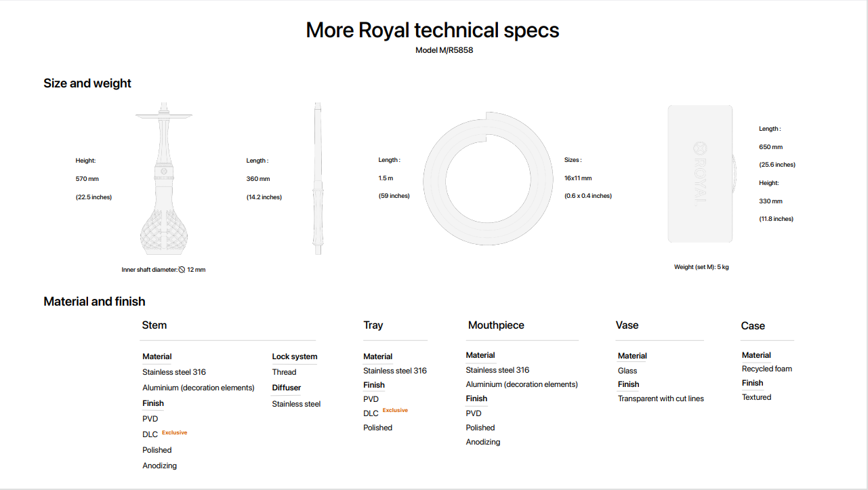Click the "Exclusive" badge in Tray column
Viewport: 868px width, 490px height.
(x=396, y=410)
